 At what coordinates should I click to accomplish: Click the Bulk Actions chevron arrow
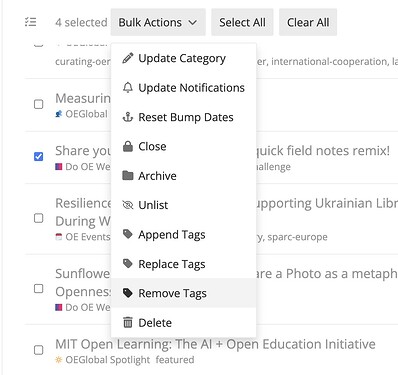pyautogui.click(x=192, y=23)
